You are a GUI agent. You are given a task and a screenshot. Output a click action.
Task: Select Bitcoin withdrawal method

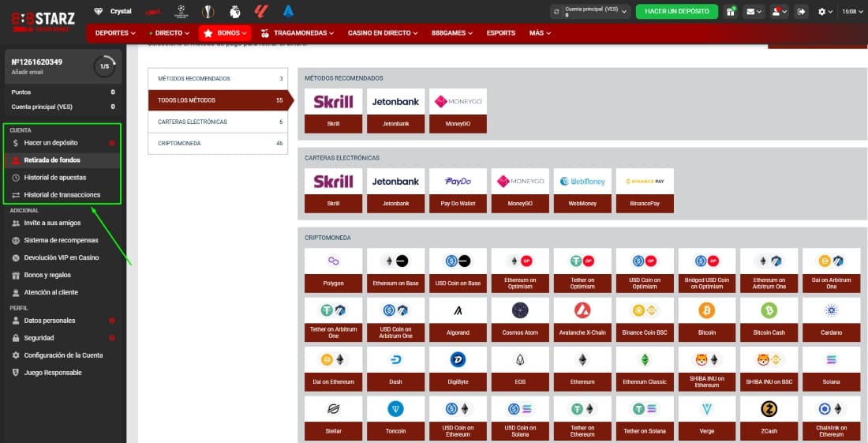pyautogui.click(x=707, y=320)
